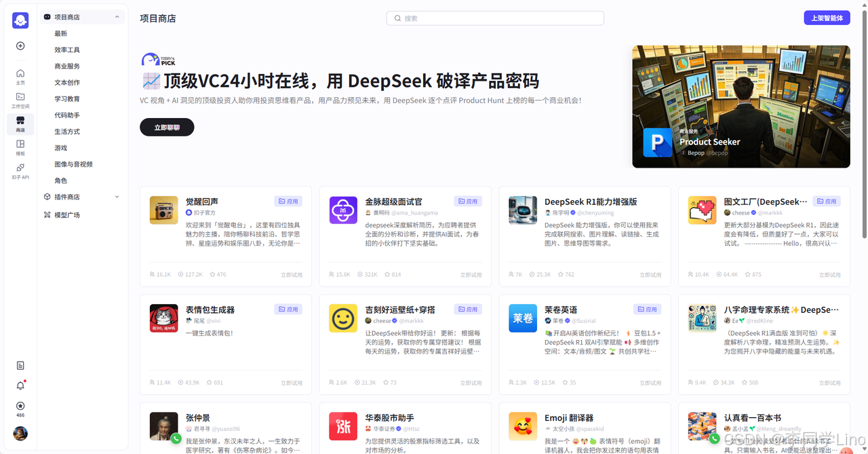The height and width of the screenshot is (454, 868).
Task: Click the 上架智能体 button
Action: coord(827,18)
